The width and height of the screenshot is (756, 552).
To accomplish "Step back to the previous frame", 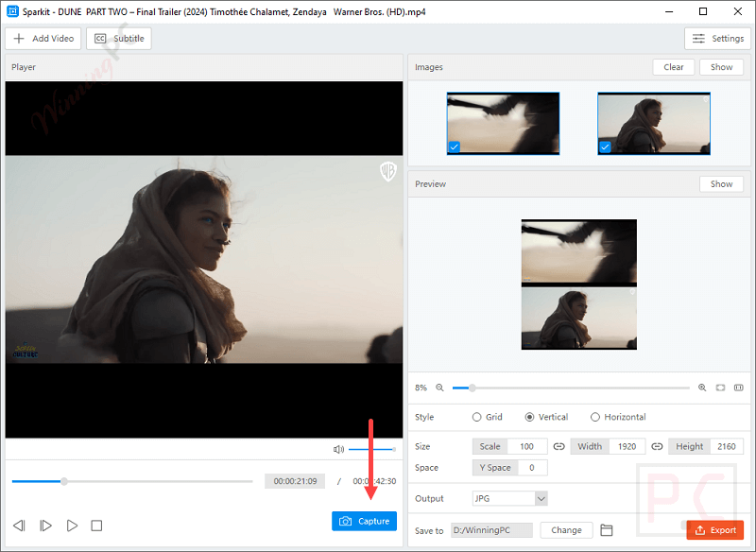I will pyautogui.click(x=19, y=526).
